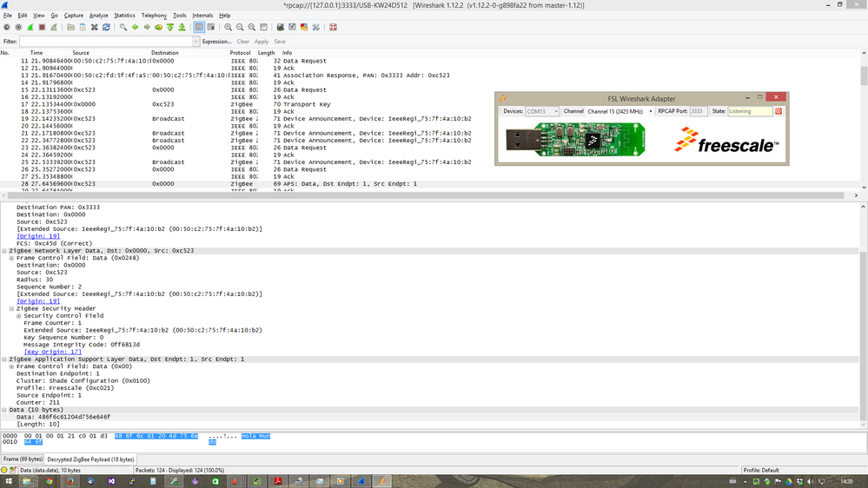Viewport: 868px width, 488px height.
Task: Open the File menu
Action: point(7,16)
